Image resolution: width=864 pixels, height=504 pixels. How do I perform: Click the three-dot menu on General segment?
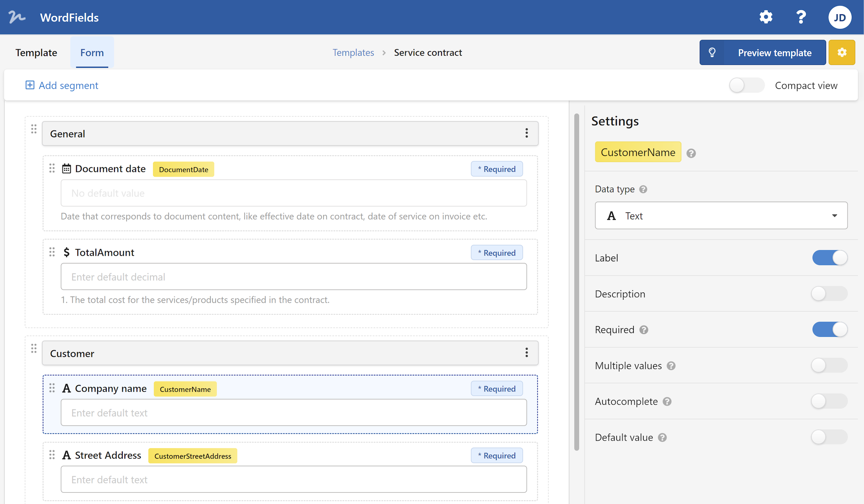526,133
